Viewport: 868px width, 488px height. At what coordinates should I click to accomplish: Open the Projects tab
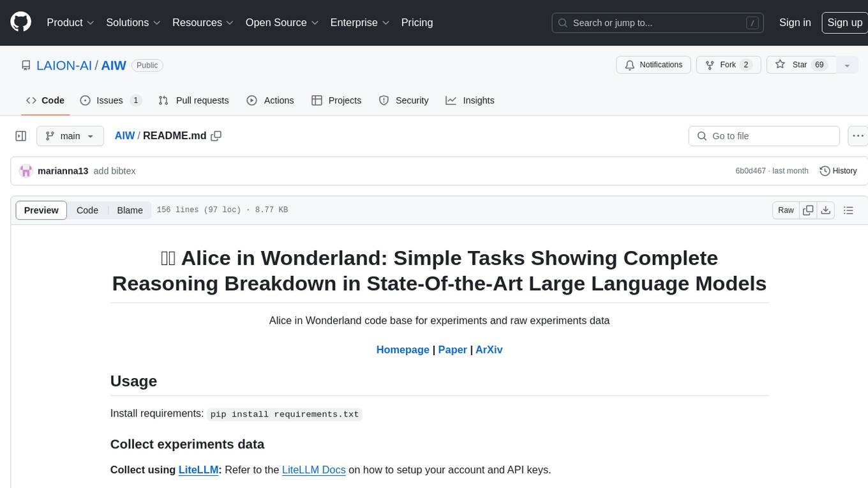coord(336,100)
